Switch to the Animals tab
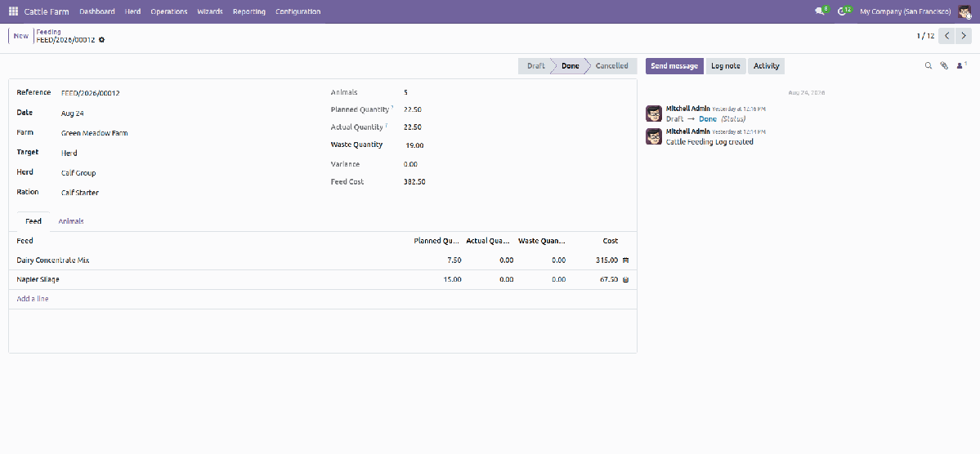 [x=71, y=221]
